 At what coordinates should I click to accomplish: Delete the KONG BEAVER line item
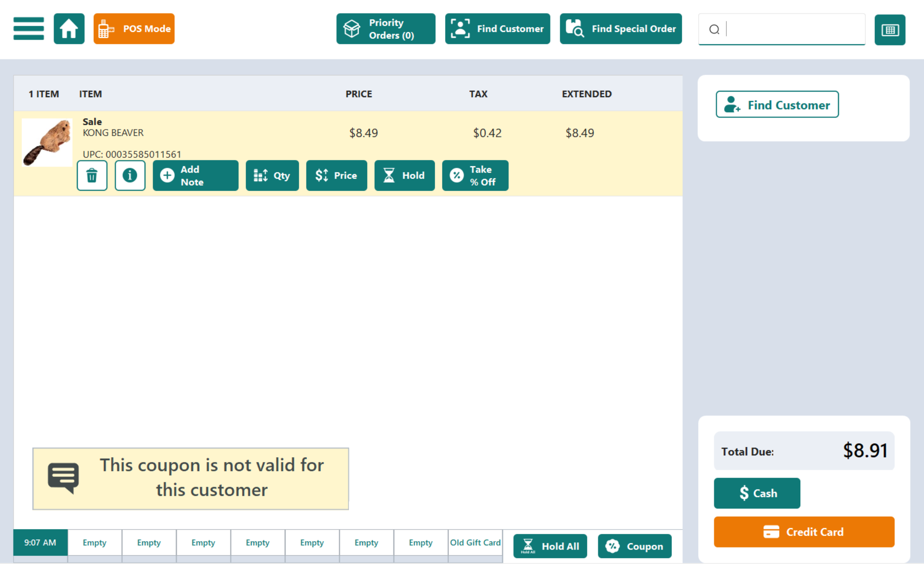pyautogui.click(x=92, y=175)
